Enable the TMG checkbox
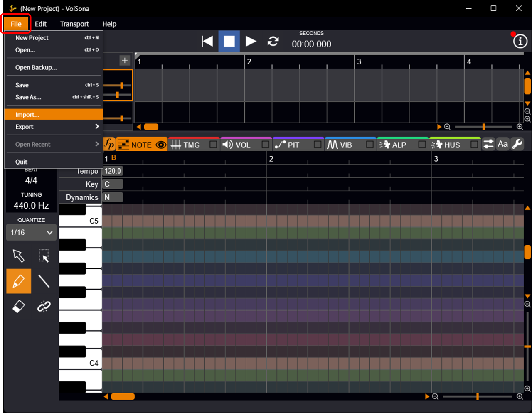Viewport: 532px width, 413px height. [213, 145]
